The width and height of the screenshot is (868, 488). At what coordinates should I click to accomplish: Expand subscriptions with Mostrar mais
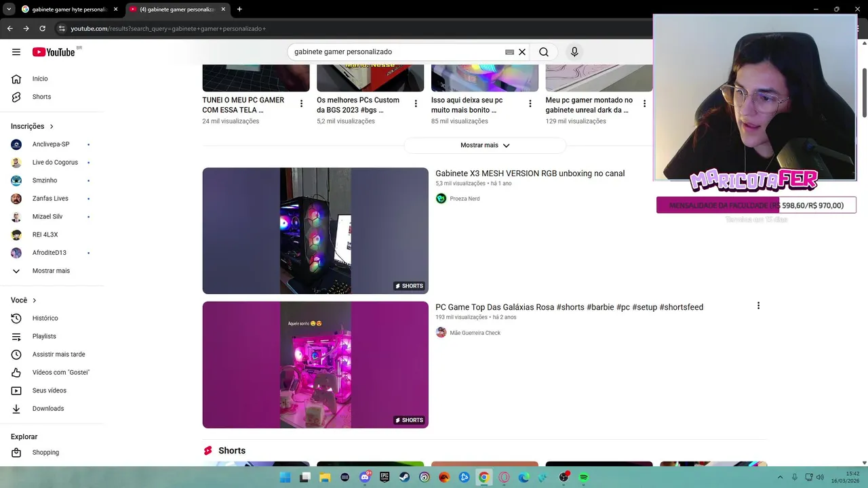point(52,271)
